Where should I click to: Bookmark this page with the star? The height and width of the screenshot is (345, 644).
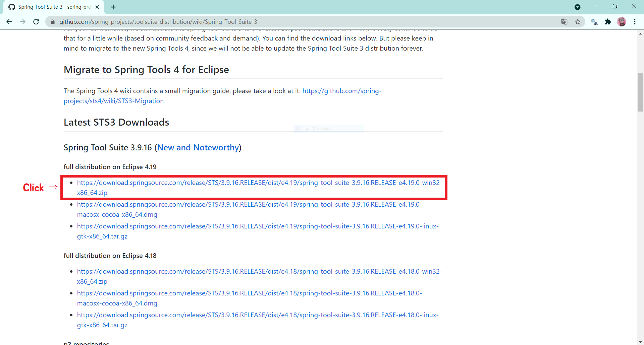tap(578, 22)
